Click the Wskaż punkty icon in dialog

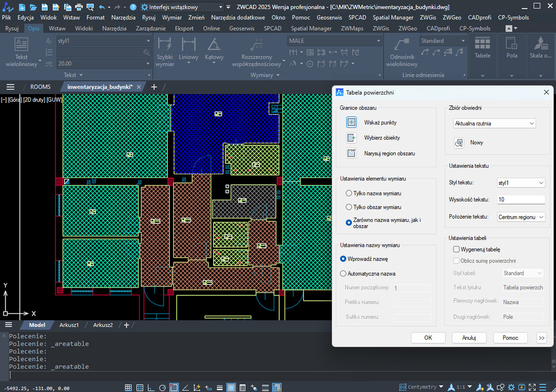pyautogui.click(x=352, y=123)
